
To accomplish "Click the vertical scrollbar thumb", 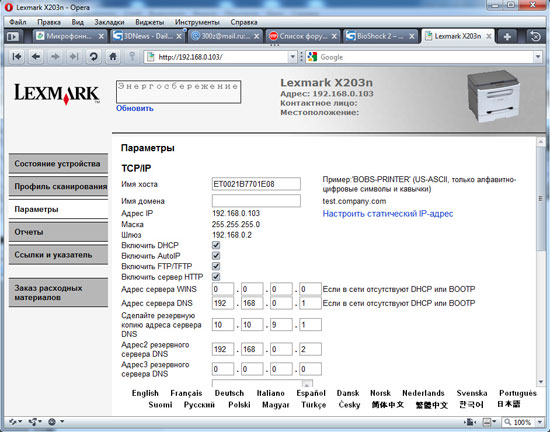I will click(540, 199).
